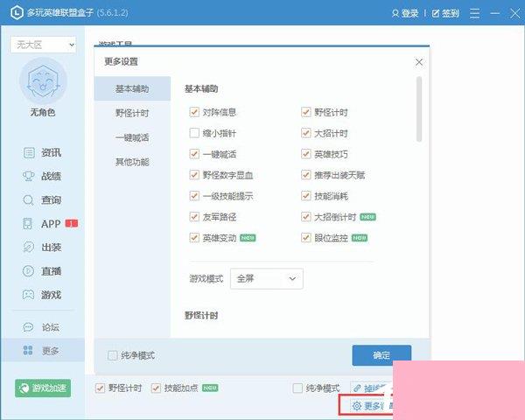Click the dialog vertical scrollbar thumb

pos(419,109)
